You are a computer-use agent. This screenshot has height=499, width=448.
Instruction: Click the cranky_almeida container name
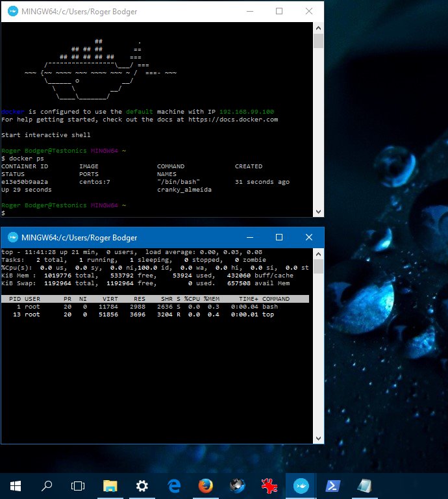pyautogui.click(x=184, y=190)
